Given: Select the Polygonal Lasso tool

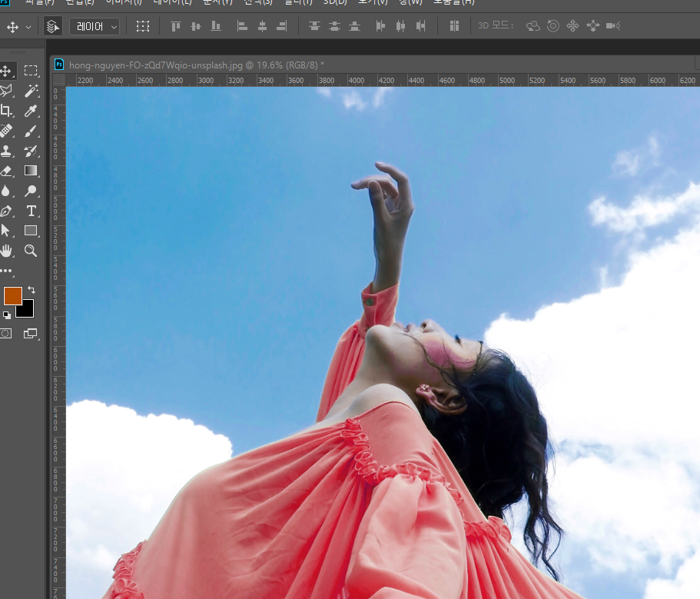Looking at the screenshot, I should point(6,91).
